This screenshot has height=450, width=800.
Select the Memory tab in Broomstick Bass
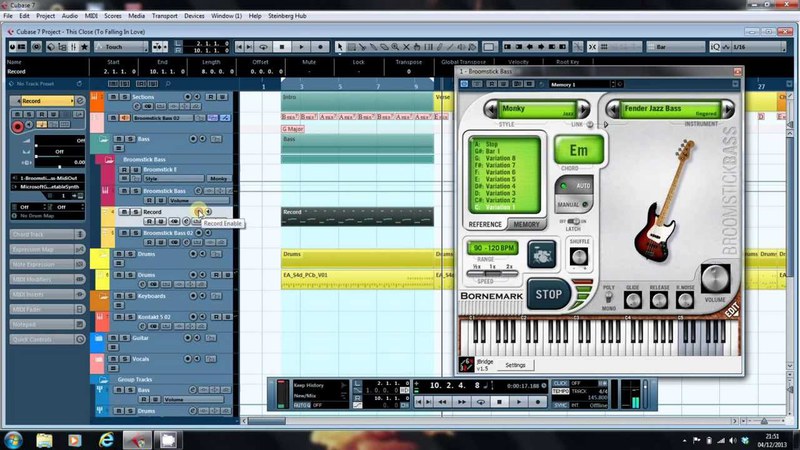pyautogui.click(x=528, y=225)
